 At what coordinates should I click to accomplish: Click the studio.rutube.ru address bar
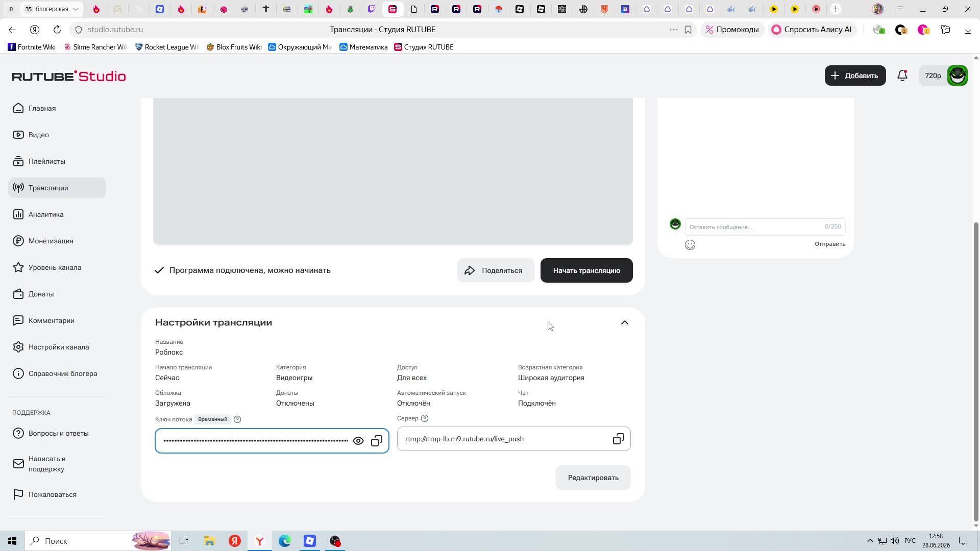(x=115, y=30)
